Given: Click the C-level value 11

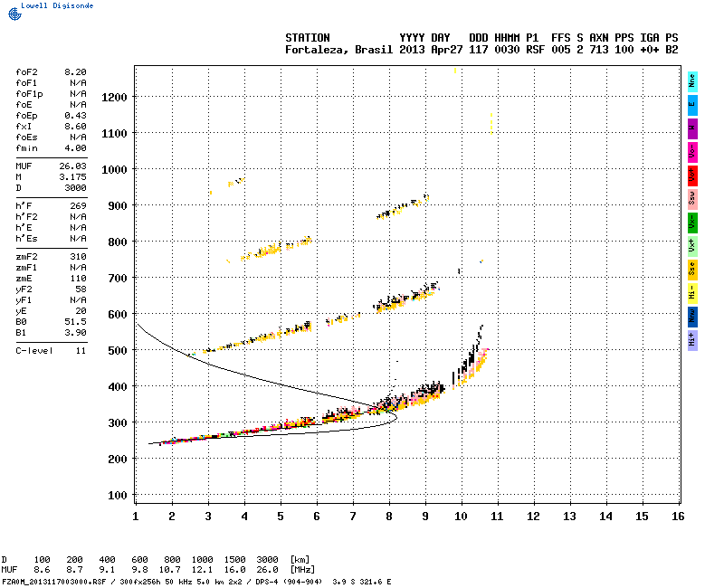Looking at the screenshot, I should point(81,350).
